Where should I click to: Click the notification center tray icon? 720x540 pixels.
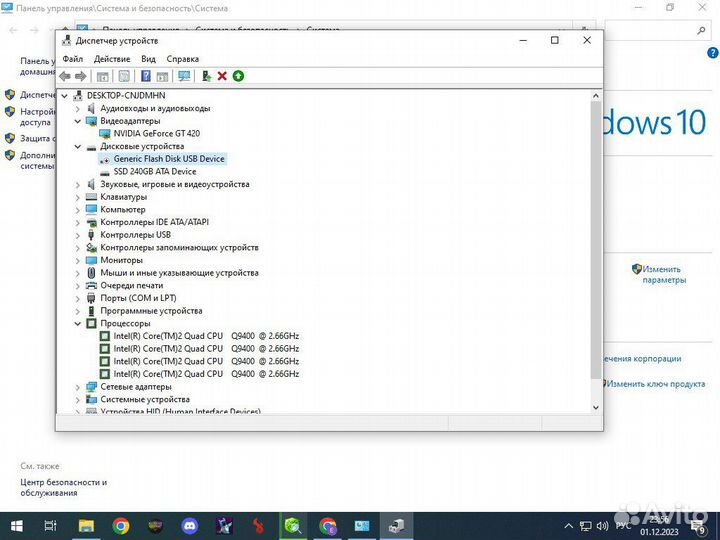point(699,527)
